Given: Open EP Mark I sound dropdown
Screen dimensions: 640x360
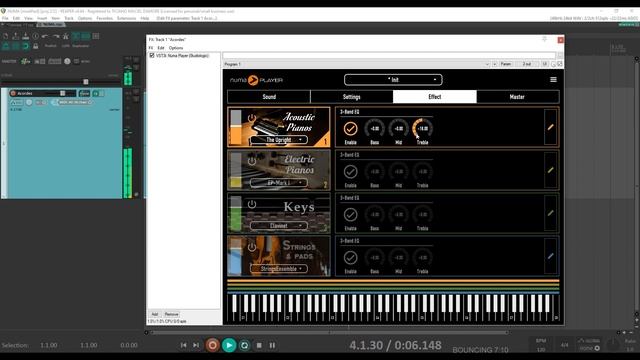Looking at the screenshot, I should (x=279, y=182).
